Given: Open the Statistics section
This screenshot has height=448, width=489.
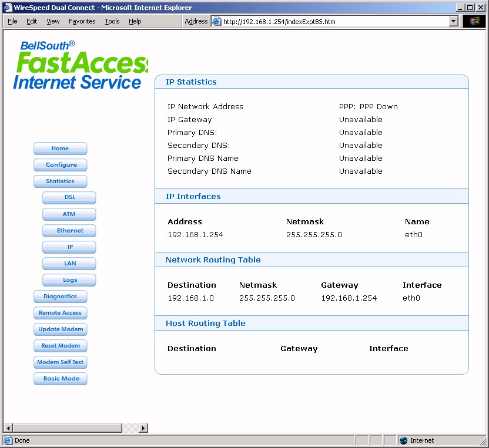Looking at the screenshot, I should [60, 181].
